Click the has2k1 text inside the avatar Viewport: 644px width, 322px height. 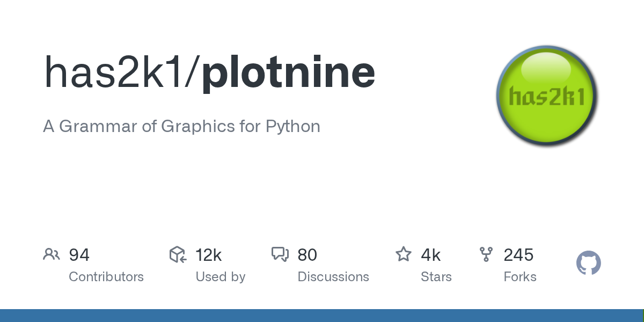546,96
